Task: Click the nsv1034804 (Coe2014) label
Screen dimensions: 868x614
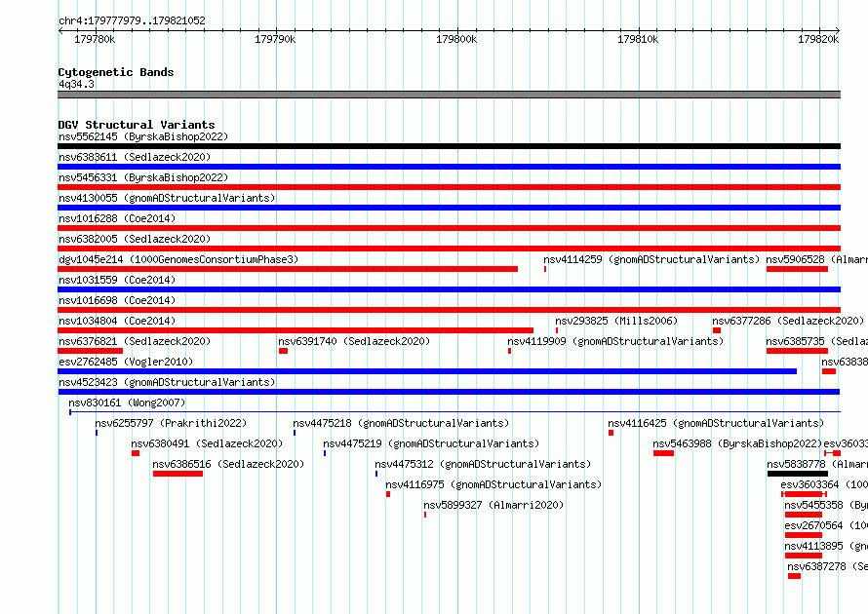Action: 117,321
